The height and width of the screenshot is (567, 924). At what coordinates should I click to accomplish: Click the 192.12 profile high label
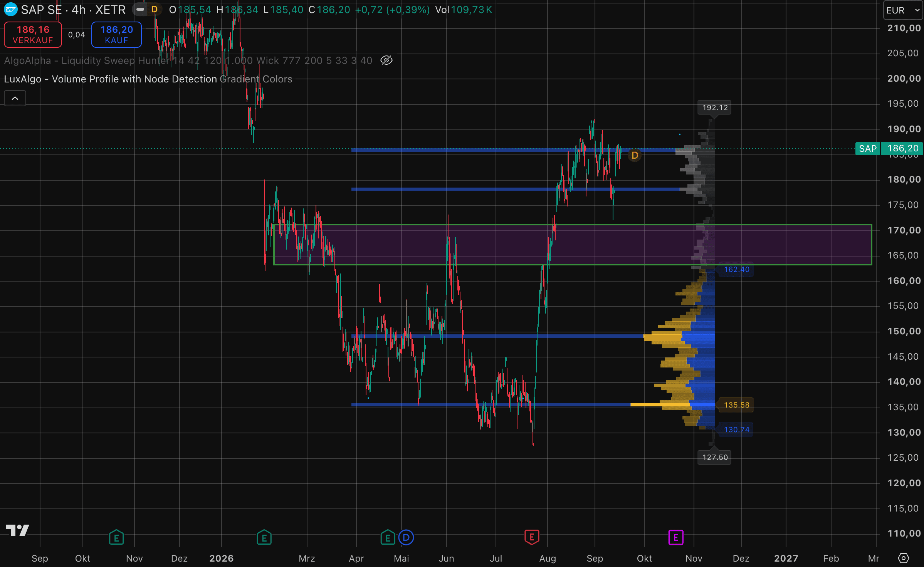715,107
